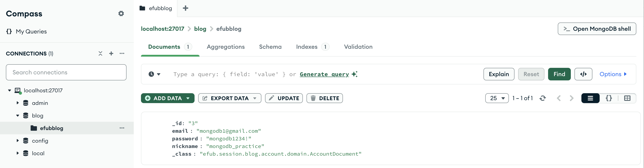Collapse all connections with the X-arrows icon
This screenshot has width=644, height=168.
(100, 53)
